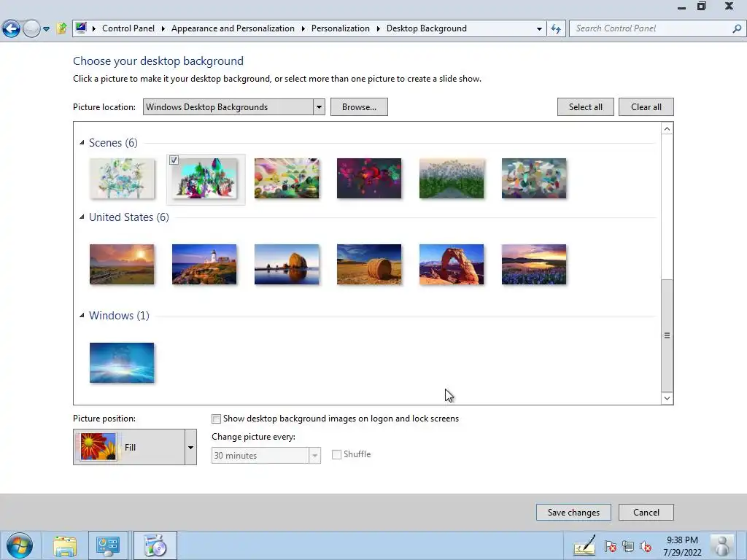Image resolution: width=747 pixels, height=560 pixels.
Task: Navigate to Appearance and Personalization breadcrumb
Action: point(233,28)
